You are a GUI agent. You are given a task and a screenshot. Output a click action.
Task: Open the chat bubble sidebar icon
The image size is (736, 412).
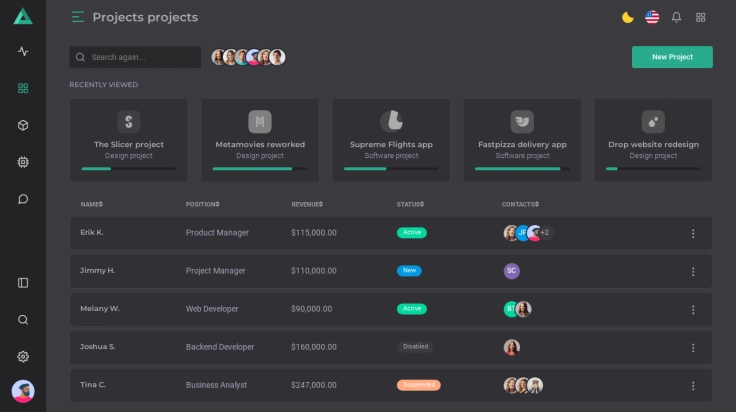(23, 199)
